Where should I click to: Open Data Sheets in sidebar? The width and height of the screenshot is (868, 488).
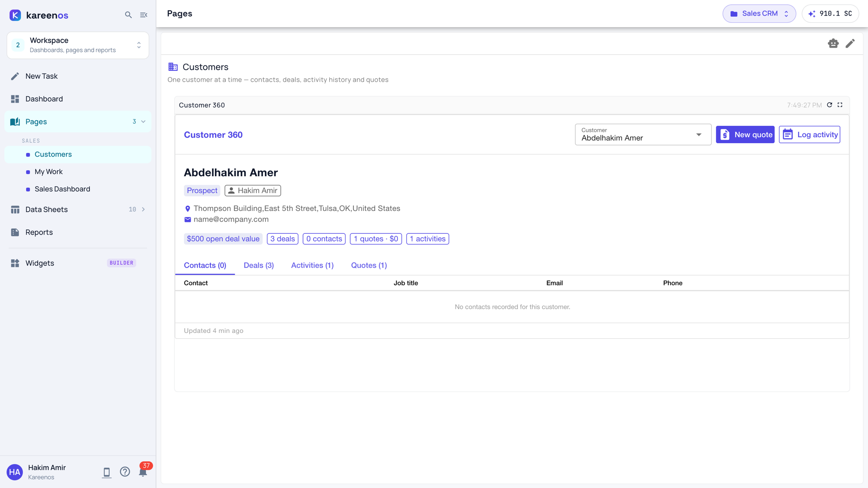(78, 209)
